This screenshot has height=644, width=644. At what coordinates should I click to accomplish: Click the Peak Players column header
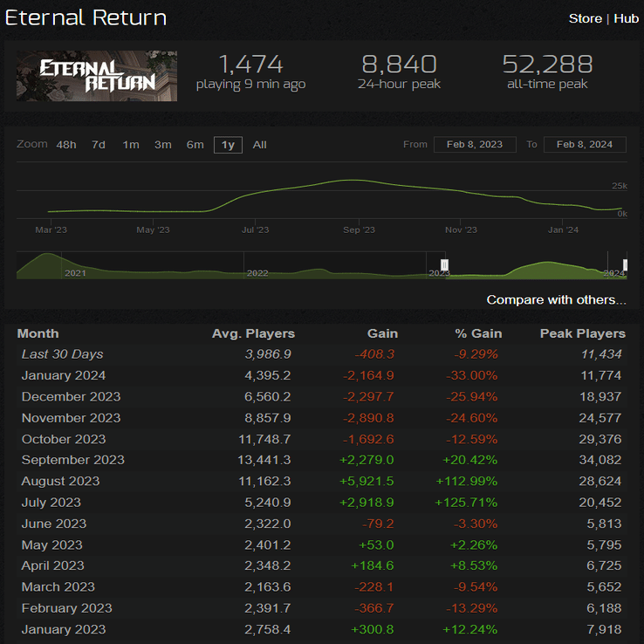tap(583, 333)
